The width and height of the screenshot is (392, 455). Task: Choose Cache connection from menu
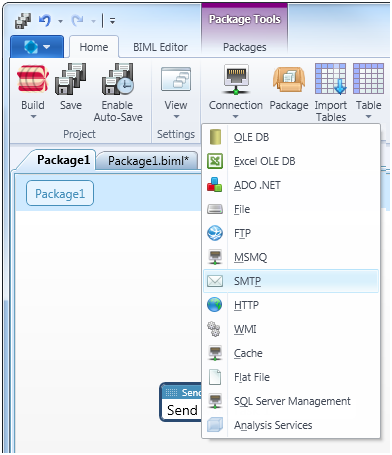click(x=291, y=353)
